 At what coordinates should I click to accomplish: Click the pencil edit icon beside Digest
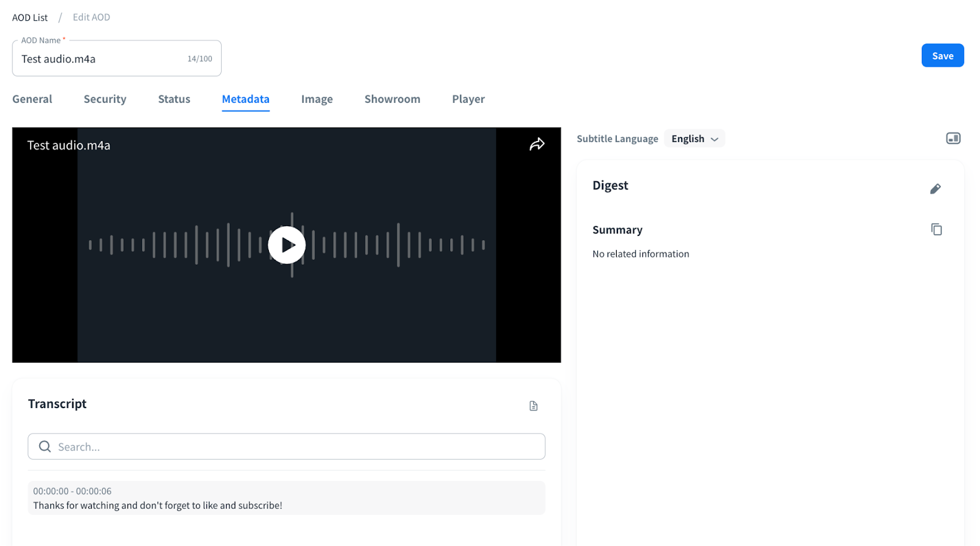(935, 189)
